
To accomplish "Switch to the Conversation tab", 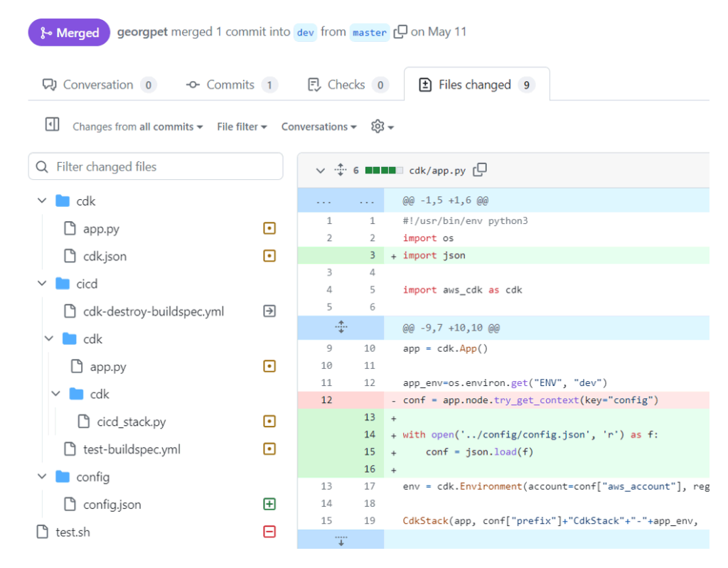I will point(97,84).
